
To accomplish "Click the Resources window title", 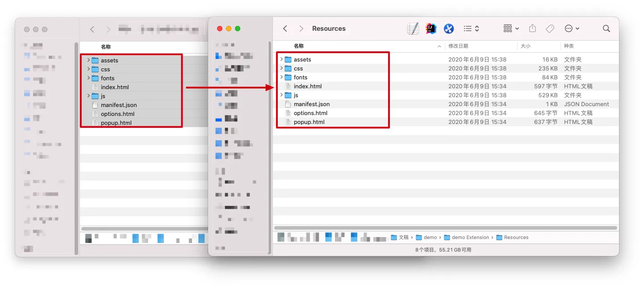I will click(329, 29).
